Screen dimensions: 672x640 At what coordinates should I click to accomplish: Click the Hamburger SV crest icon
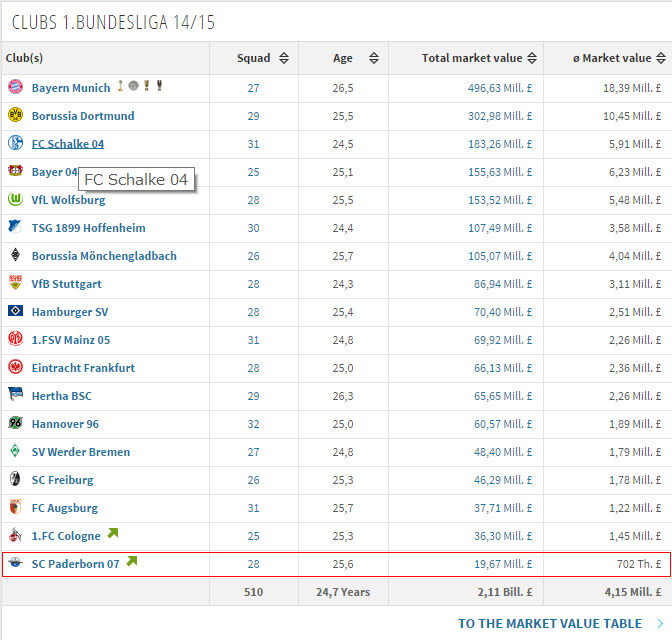(15, 312)
